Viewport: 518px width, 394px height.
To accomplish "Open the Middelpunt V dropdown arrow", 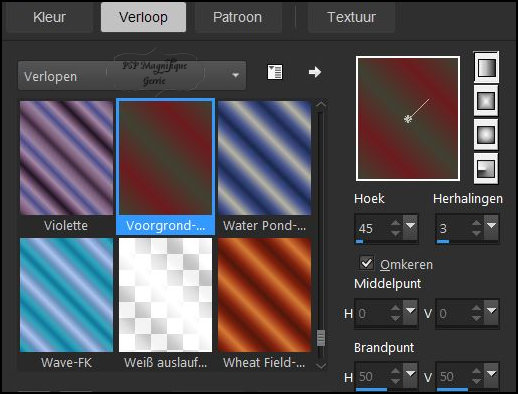I will click(491, 311).
